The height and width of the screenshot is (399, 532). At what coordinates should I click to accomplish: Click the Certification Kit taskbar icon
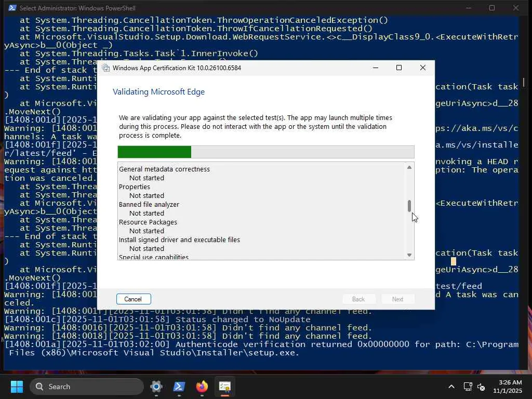[224, 387]
